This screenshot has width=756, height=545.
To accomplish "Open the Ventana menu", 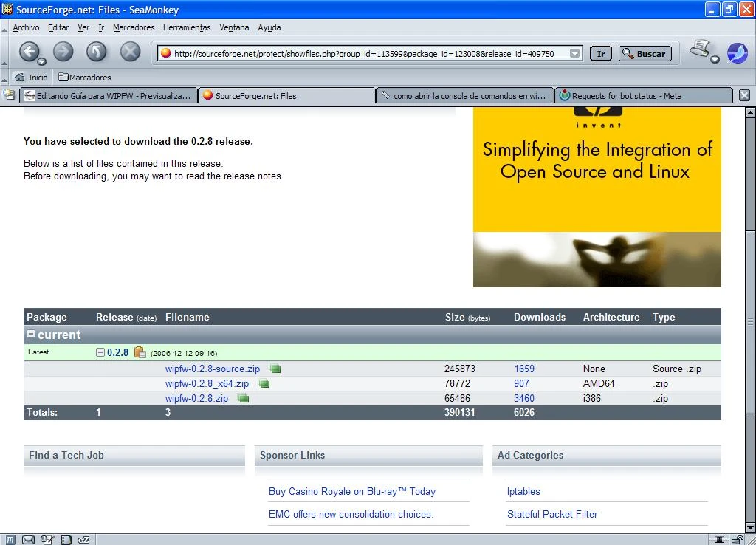I will [234, 27].
